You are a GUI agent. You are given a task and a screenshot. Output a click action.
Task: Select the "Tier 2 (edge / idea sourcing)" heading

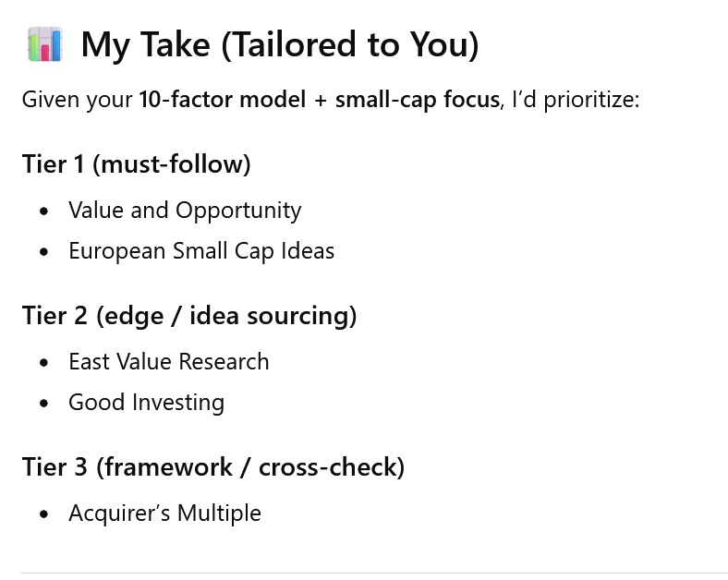(x=189, y=316)
